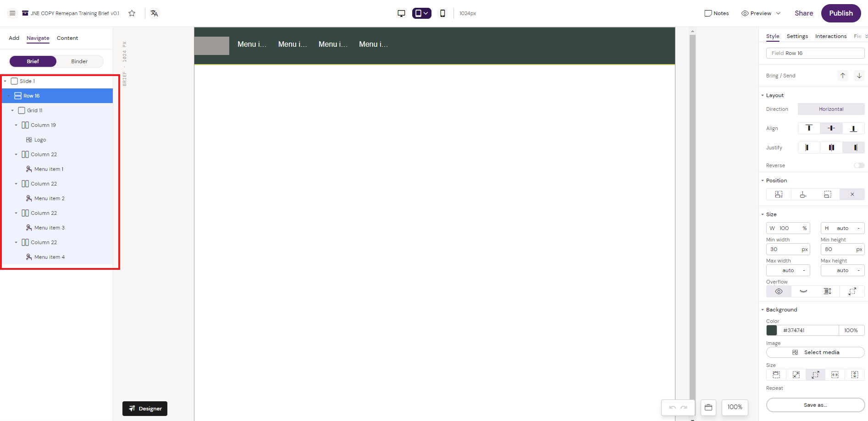Switch to desktop viewport icon
Viewport: 868px width, 421px height.
coord(401,13)
